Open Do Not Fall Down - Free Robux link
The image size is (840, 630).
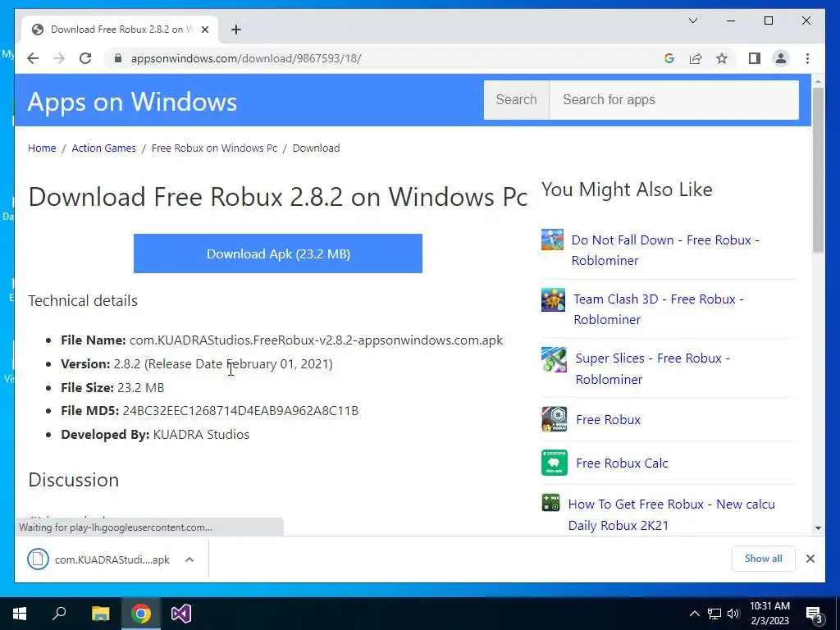[664, 250]
